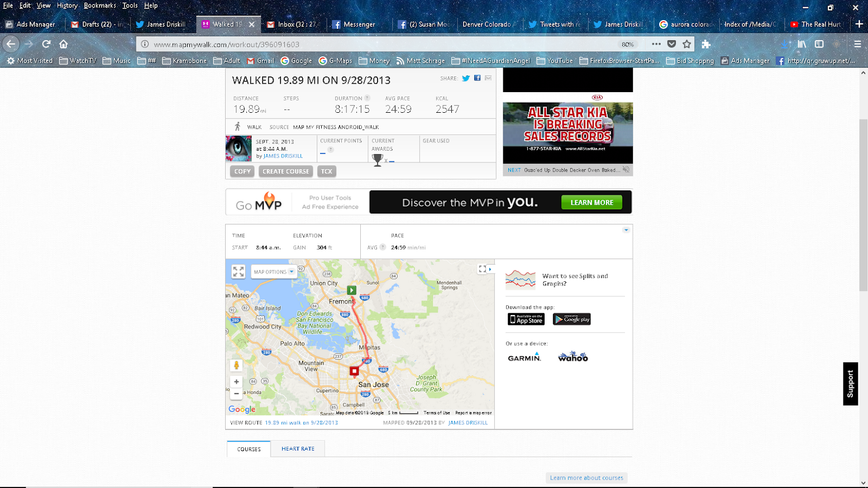Reload the current page
This screenshot has height=488, width=868.
click(46, 44)
